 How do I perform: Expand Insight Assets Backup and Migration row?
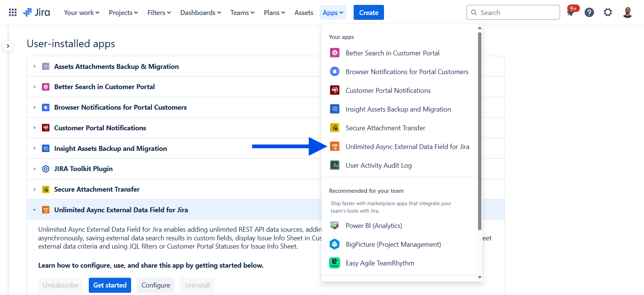point(34,148)
